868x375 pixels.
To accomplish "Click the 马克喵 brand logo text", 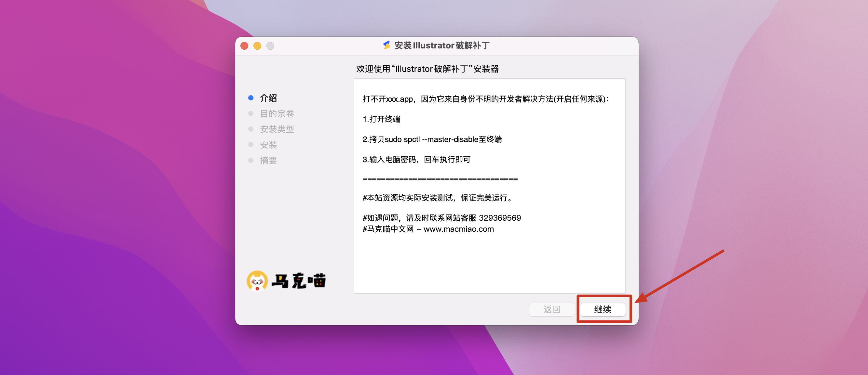I will 299,281.
